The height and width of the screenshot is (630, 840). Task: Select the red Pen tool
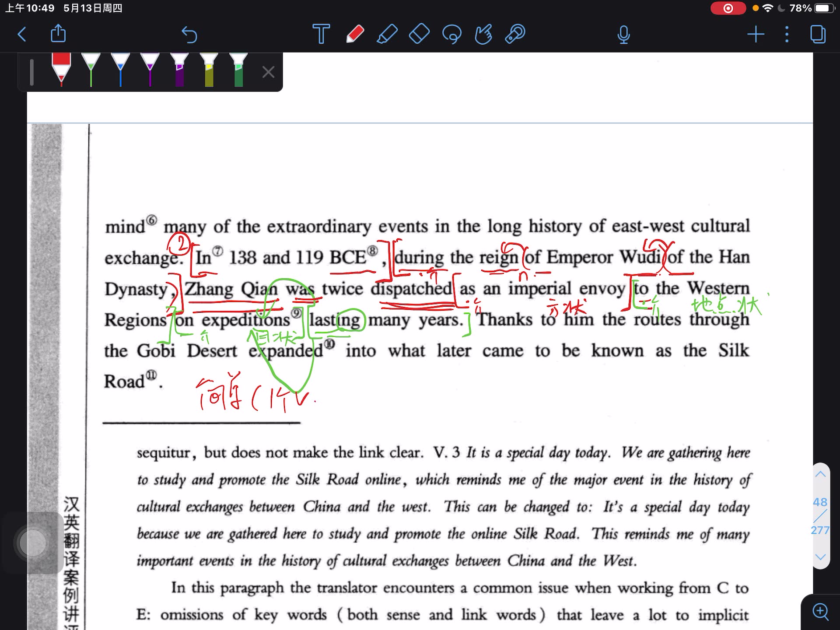click(355, 34)
